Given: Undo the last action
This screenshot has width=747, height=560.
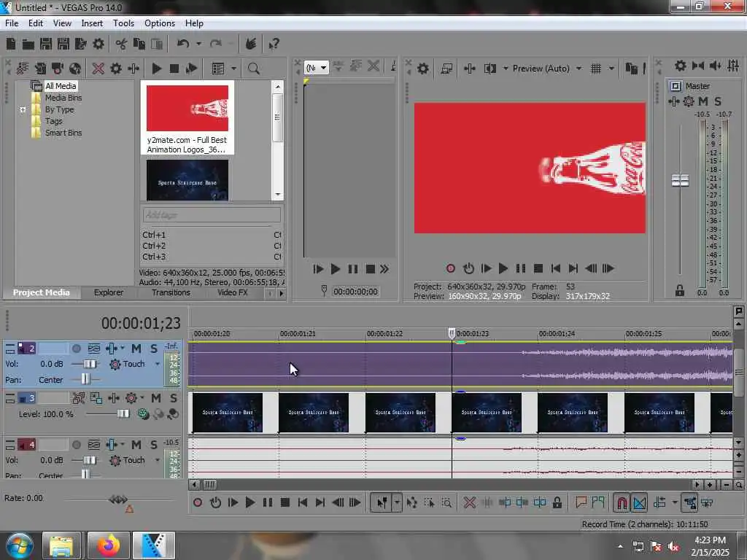Looking at the screenshot, I should pos(183,44).
